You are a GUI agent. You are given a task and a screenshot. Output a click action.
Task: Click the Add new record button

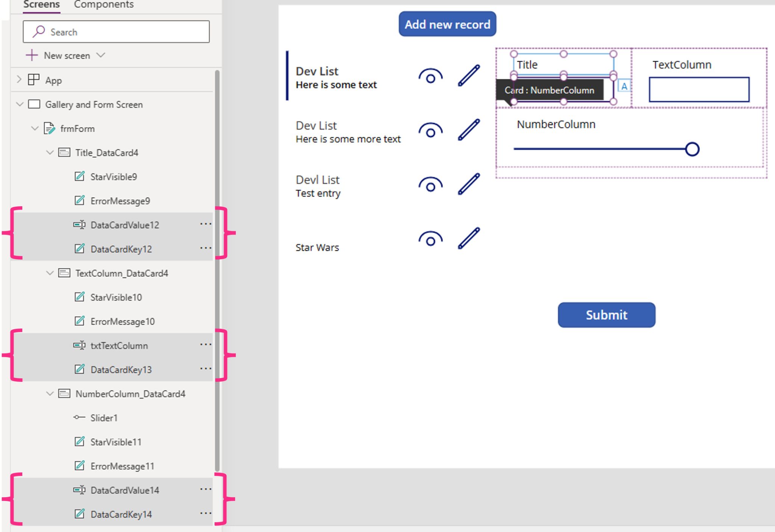[x=447, y=24]
